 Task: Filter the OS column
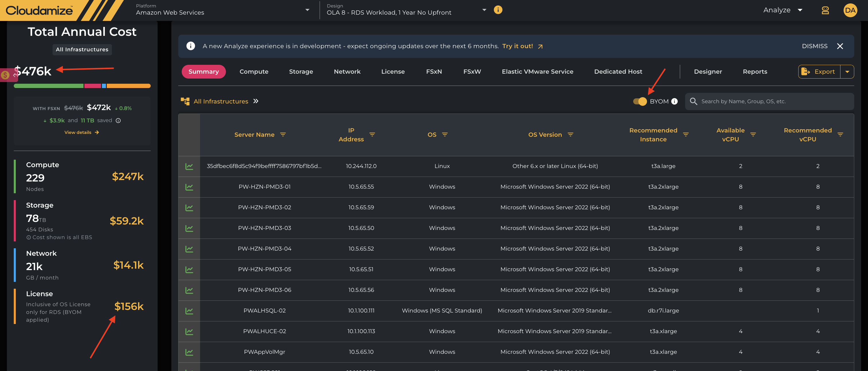coord(444,135)
